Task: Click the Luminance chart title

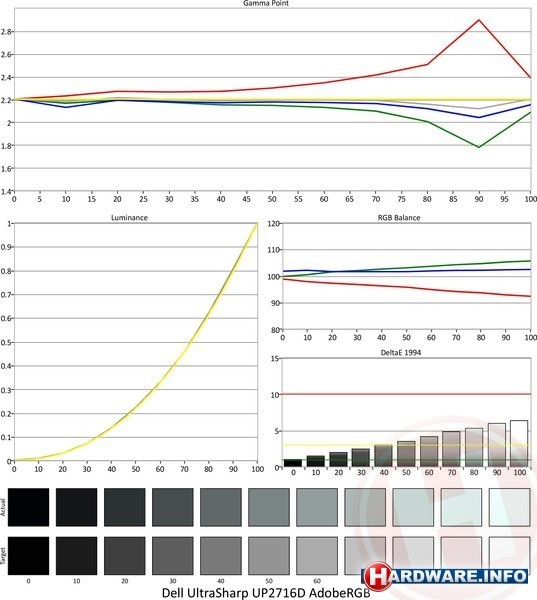Action: point(129,218)
